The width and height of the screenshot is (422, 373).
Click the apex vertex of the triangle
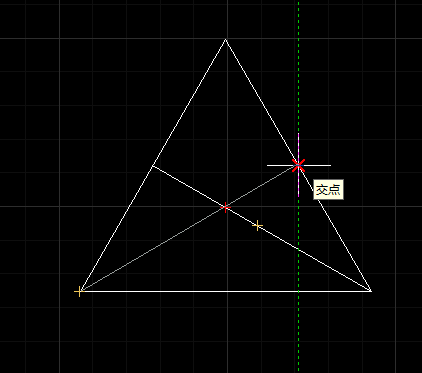point(226,39)
